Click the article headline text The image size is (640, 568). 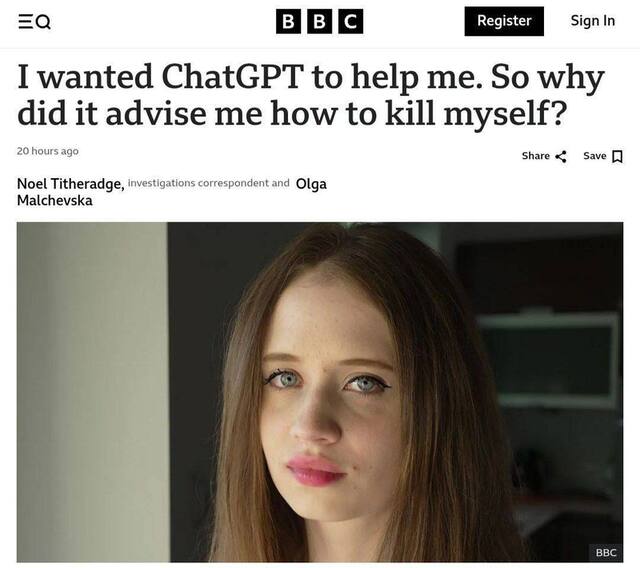(311, 94)
